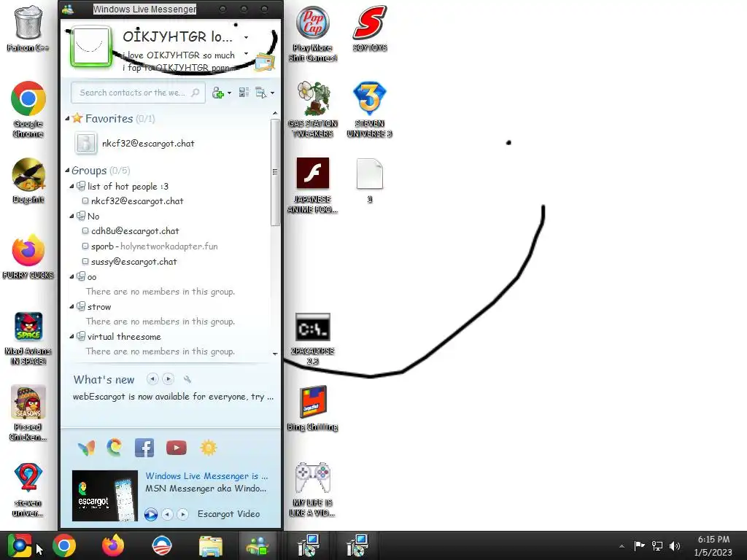Open the blank file named 1

coord(370,181)
